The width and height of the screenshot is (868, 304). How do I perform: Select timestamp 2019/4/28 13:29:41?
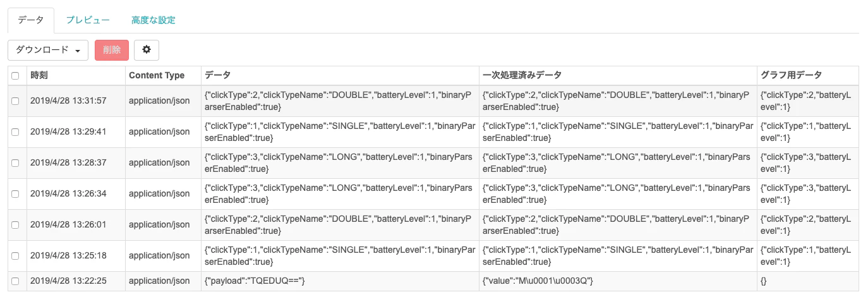click(68, 131)
